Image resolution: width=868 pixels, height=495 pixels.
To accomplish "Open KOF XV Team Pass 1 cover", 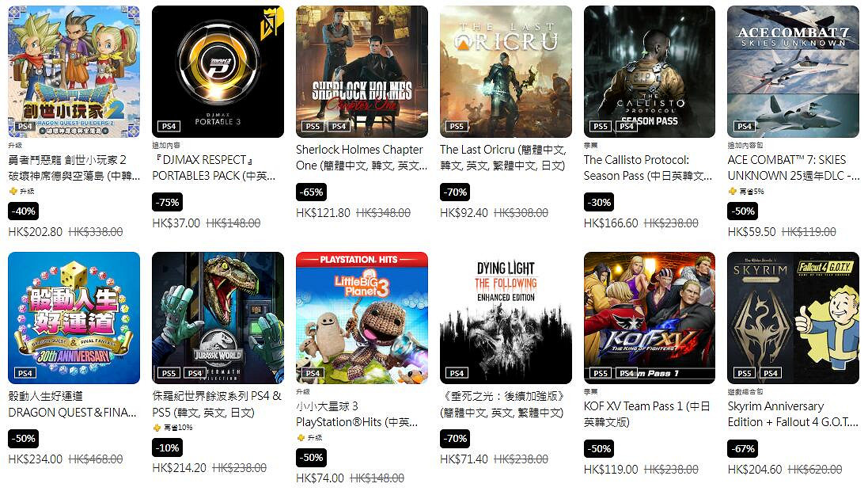I will pos(650,318).
